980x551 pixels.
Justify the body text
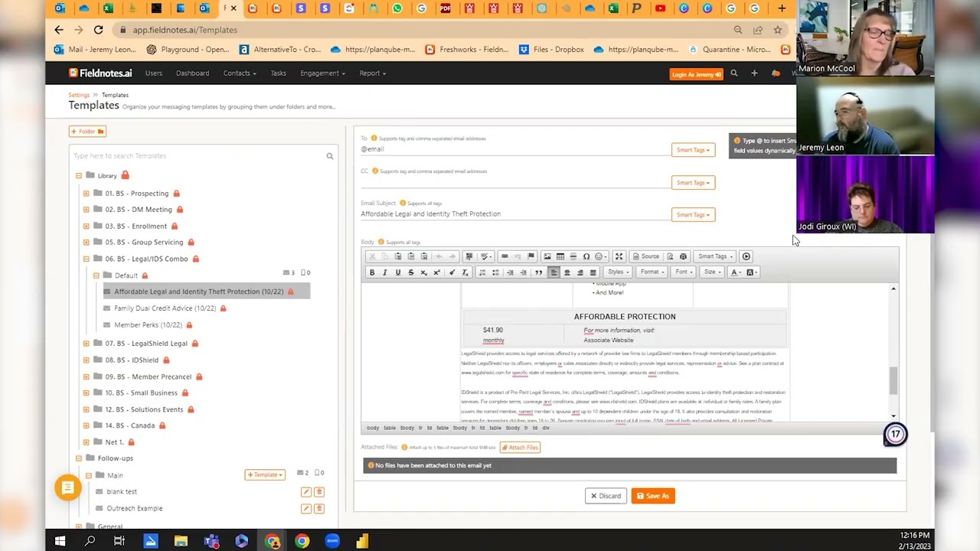pos(593,272)
